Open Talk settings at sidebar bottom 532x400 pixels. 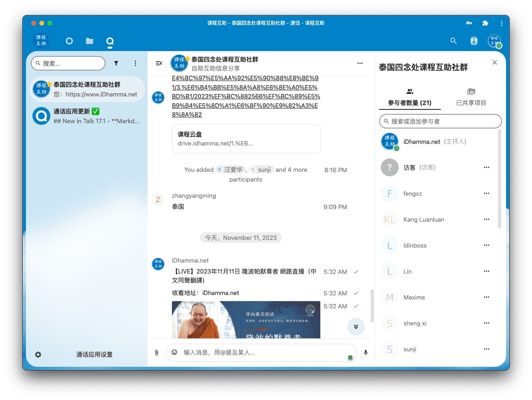(88, 355)
